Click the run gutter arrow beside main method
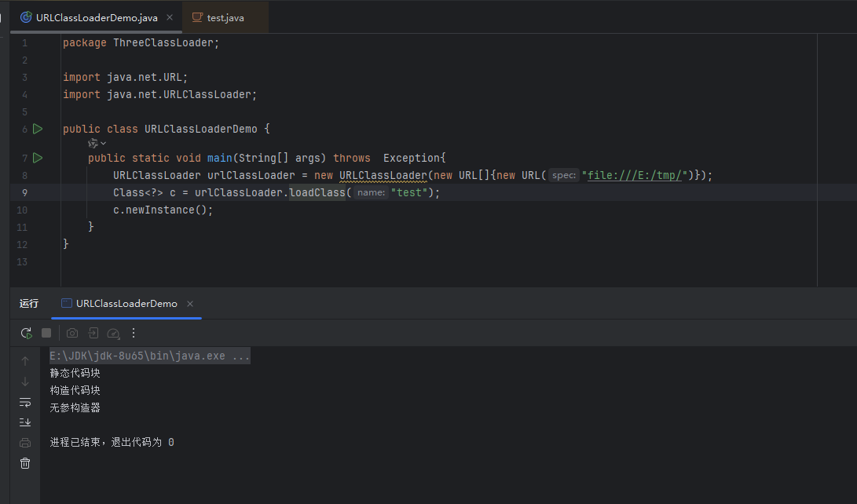Screen dimensions: 857x504 [38, 158]
